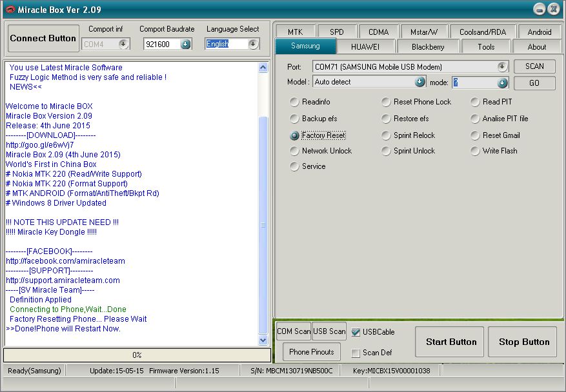Screen dimensions: 566x392
Task: Click the USB Scan button
Action: point(329,331)
